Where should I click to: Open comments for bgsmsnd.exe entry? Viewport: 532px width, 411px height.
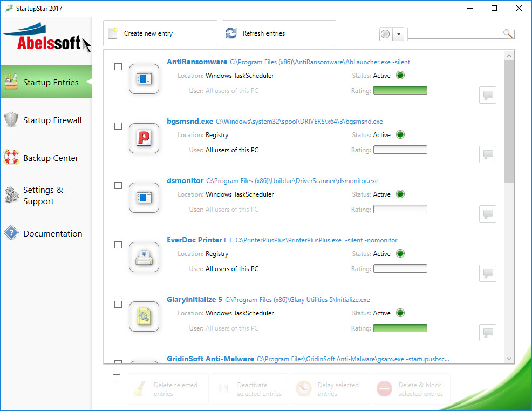tap(488, 154)
